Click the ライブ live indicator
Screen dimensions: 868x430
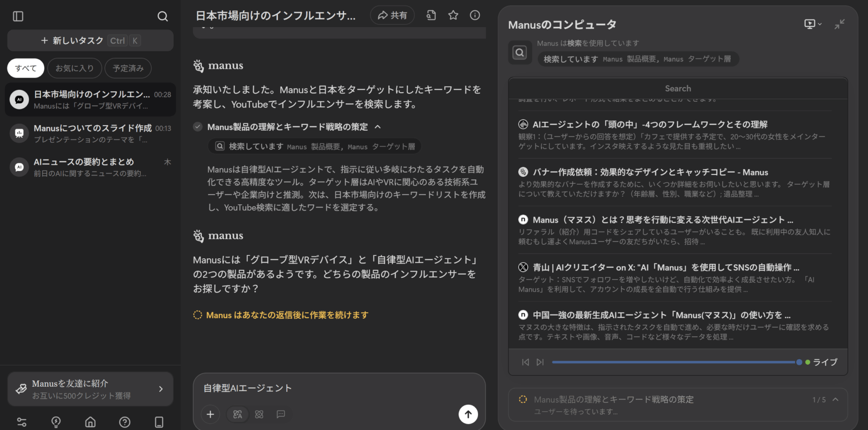821,362
